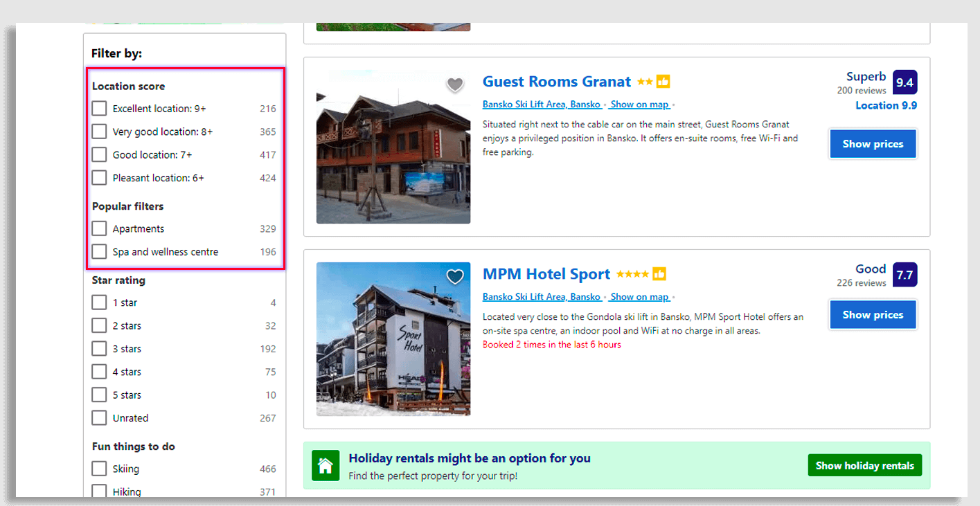Open the Guest Rooms Granat photo
This screenshot has height=506, width=980.
tap(393, 147)
